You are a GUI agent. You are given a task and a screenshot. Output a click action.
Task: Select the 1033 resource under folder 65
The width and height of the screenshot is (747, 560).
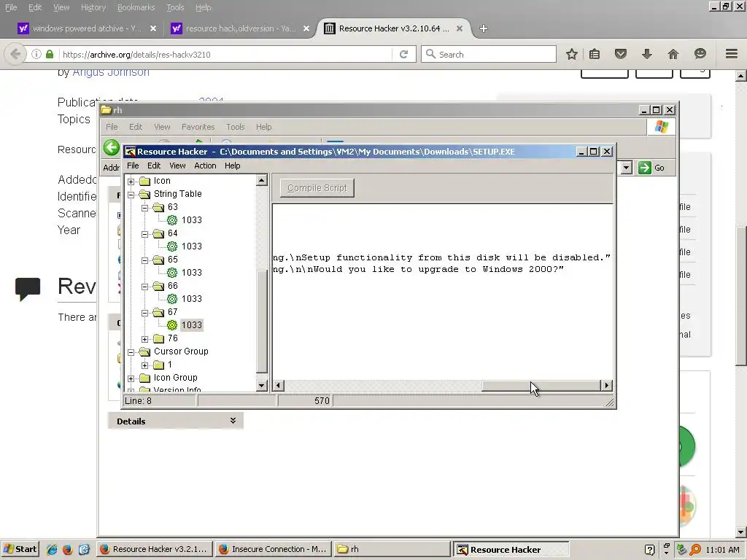tap(192, 273)
